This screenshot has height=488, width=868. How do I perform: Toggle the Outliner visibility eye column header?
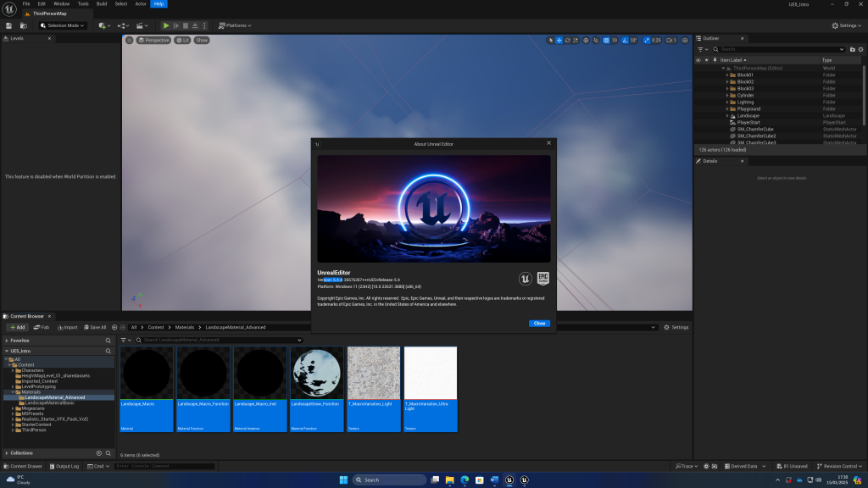pyautogui.click(x=698, y=60)
